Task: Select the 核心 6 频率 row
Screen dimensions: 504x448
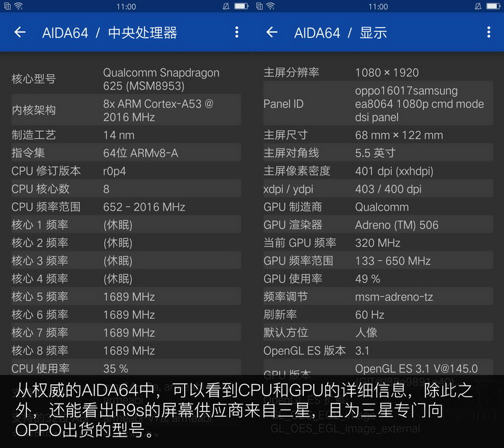Action: (x=126, y=314)
